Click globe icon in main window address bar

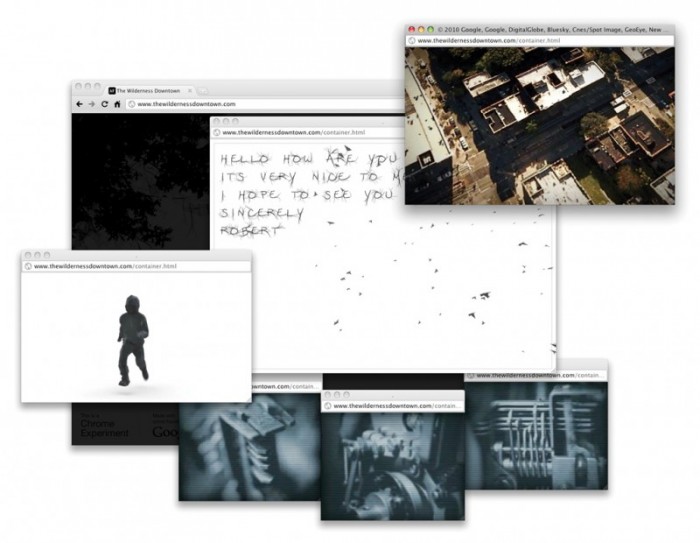click(x=132, y=104)
